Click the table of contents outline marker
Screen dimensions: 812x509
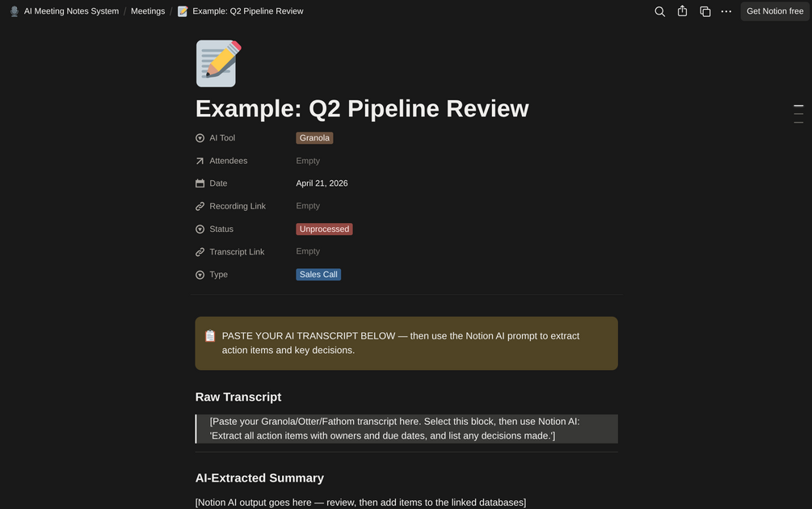(x=798, y=114)
